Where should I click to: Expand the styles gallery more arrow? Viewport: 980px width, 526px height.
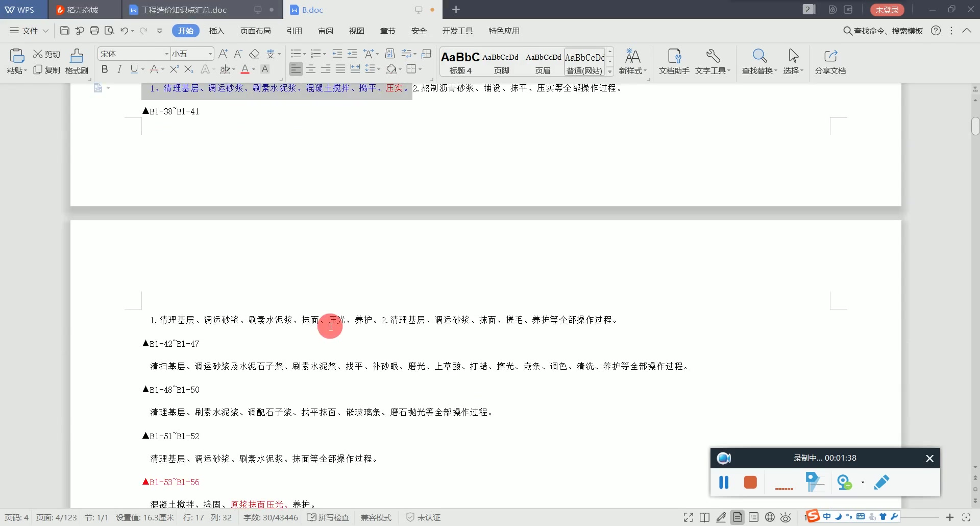(x=610, y=71)
